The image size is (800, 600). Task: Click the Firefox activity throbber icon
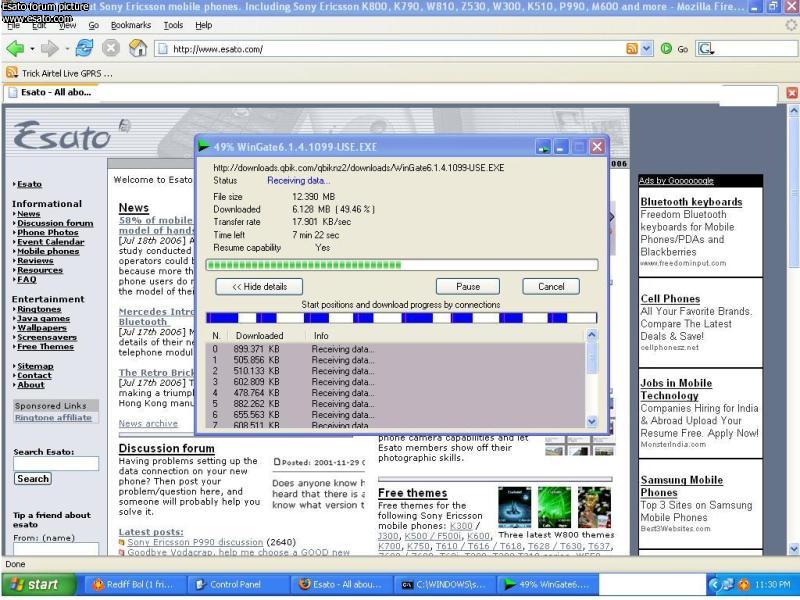pos(791,24)
